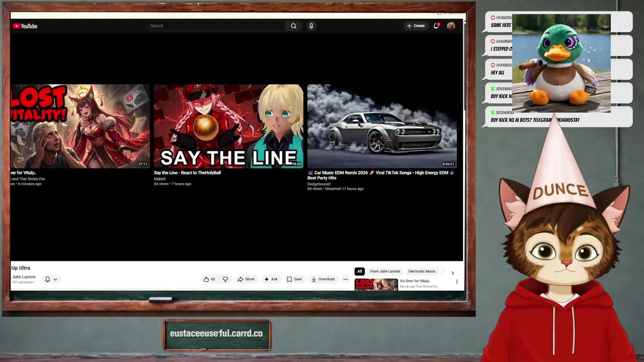The width and height of the screenshot is (644, 362).
Task: Click the 'Up Ultra' video title
Action: (21, 268)
